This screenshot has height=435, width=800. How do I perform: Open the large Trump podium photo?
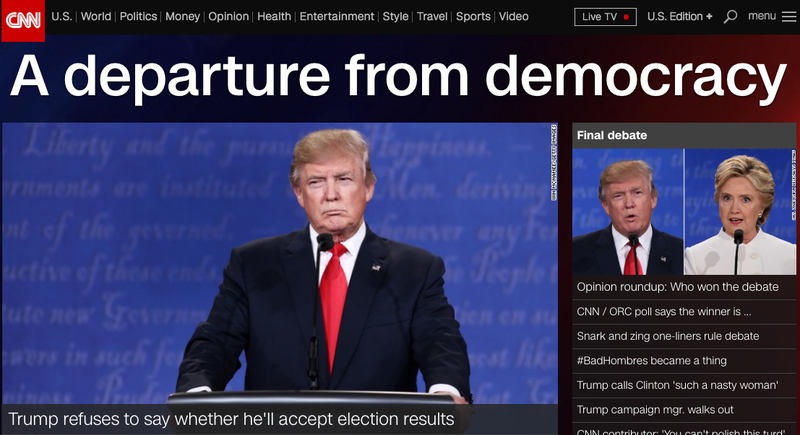point(280,264)
